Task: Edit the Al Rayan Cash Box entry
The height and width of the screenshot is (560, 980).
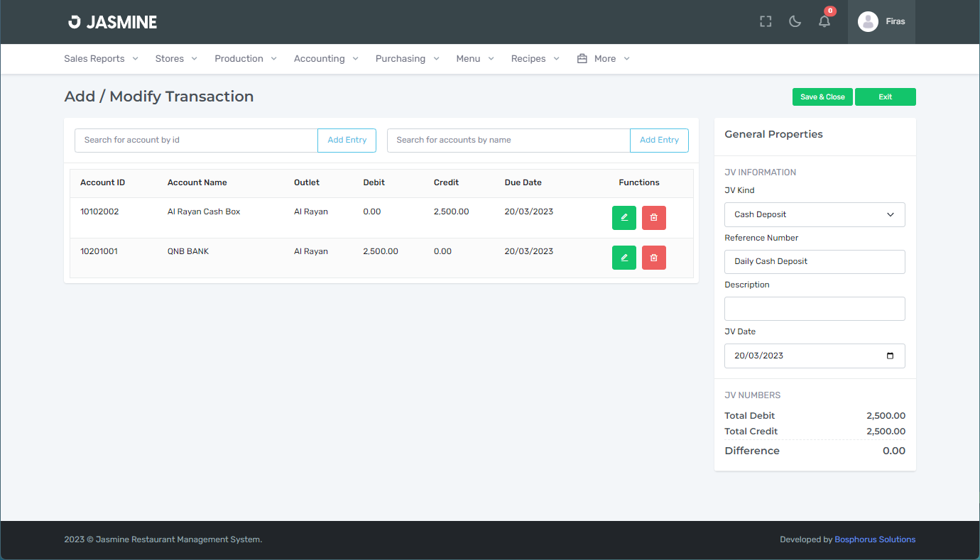Action: pyautogui.click(x=624, y=218)
